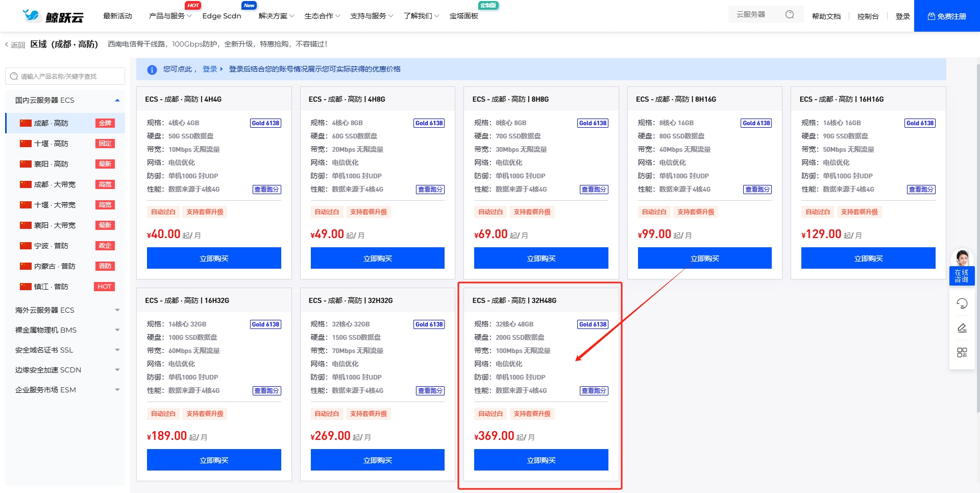Select 十堰·大带宽 region
980x493 pixels.
65,205
